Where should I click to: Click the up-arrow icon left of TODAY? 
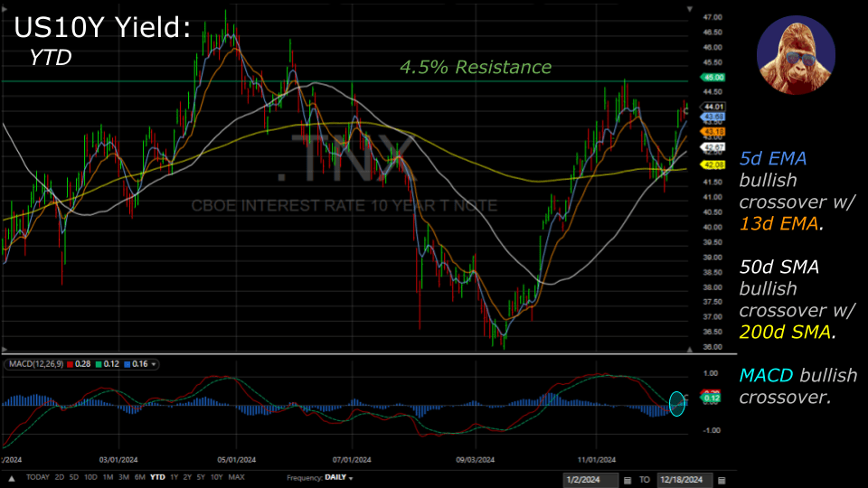[x=11, y=477]
